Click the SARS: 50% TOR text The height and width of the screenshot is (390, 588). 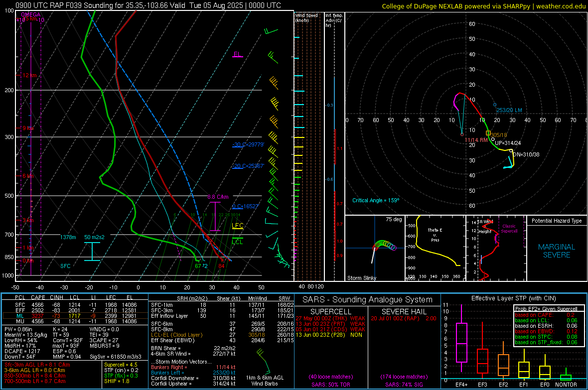pos(330,385)
